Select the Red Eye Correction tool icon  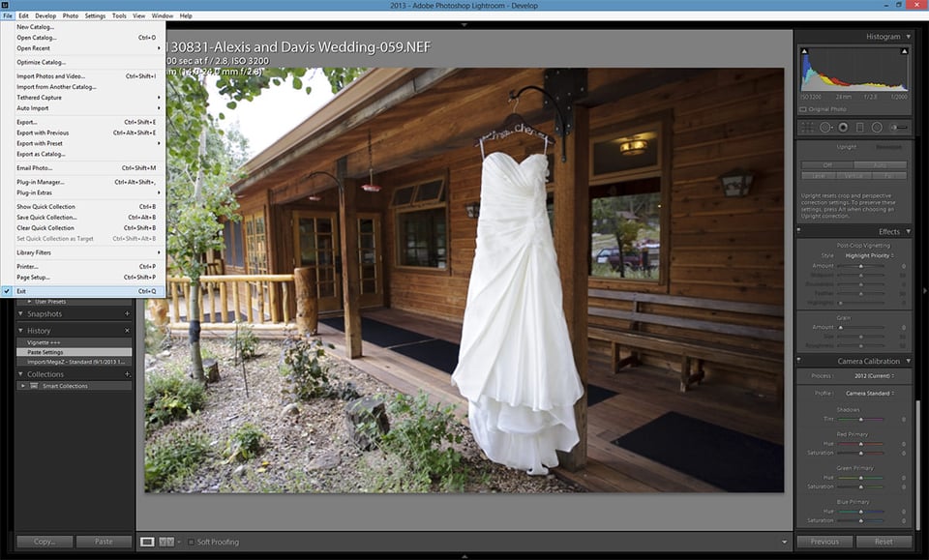tap(843, 128)
